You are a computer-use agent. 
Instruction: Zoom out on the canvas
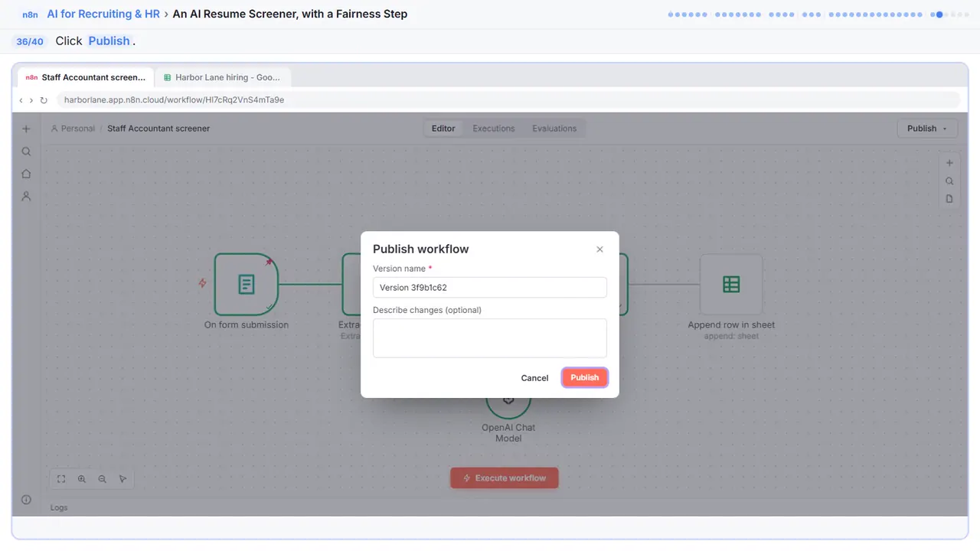pos(103,479)
